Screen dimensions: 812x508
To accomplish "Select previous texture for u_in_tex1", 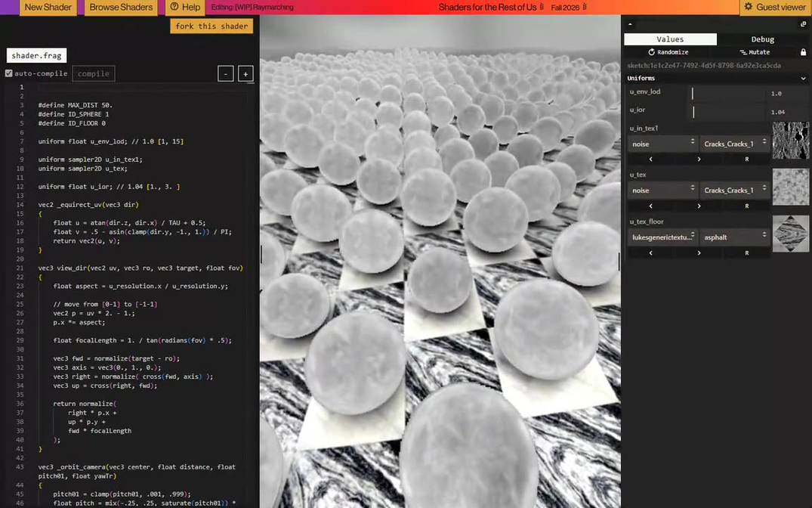I will click(651, 160).
